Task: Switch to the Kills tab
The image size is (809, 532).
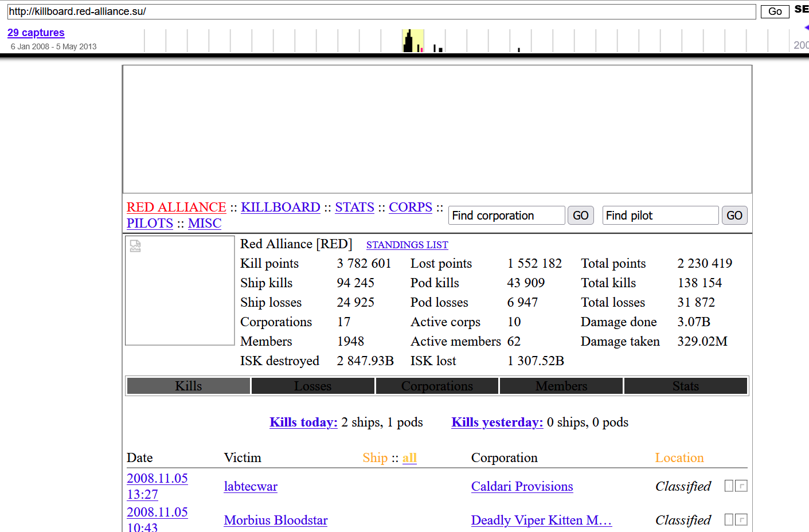Action: point(189,386)
